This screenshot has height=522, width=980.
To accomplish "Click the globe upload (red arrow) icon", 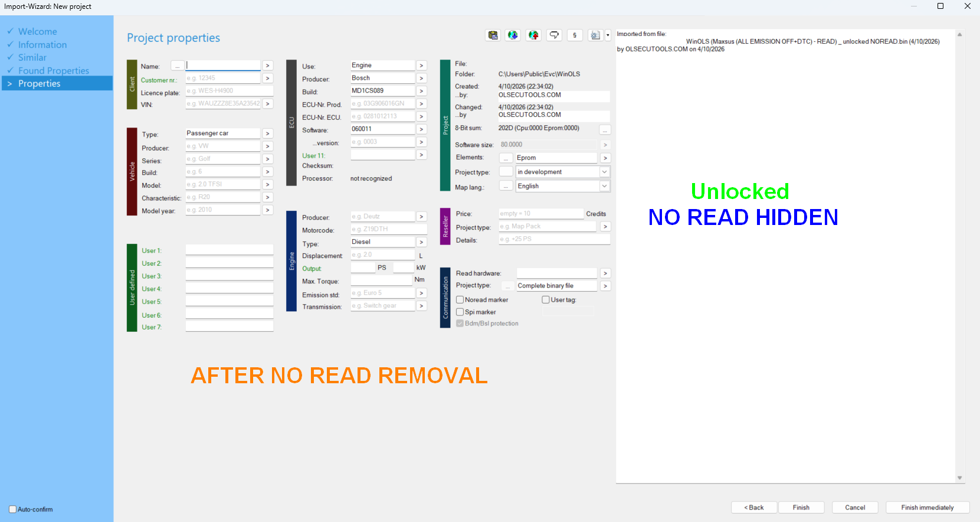I will coord(533,35).
